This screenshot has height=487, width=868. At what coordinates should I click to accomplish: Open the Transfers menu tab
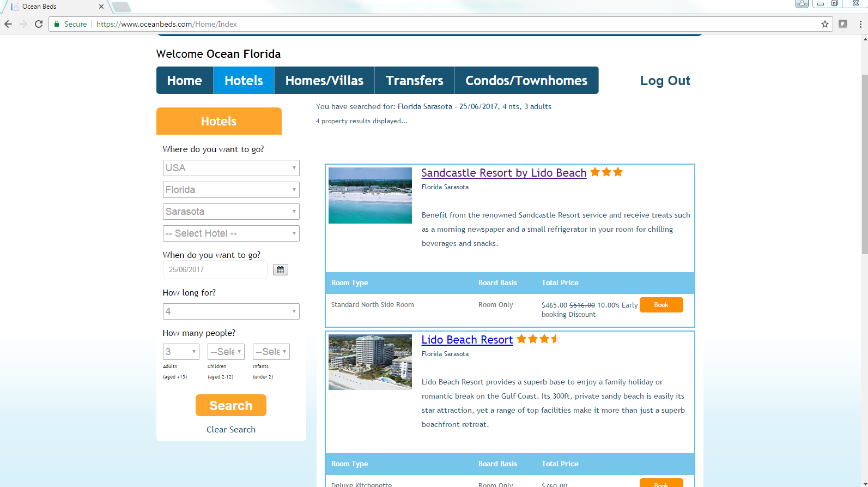click(x=415, y=80)
